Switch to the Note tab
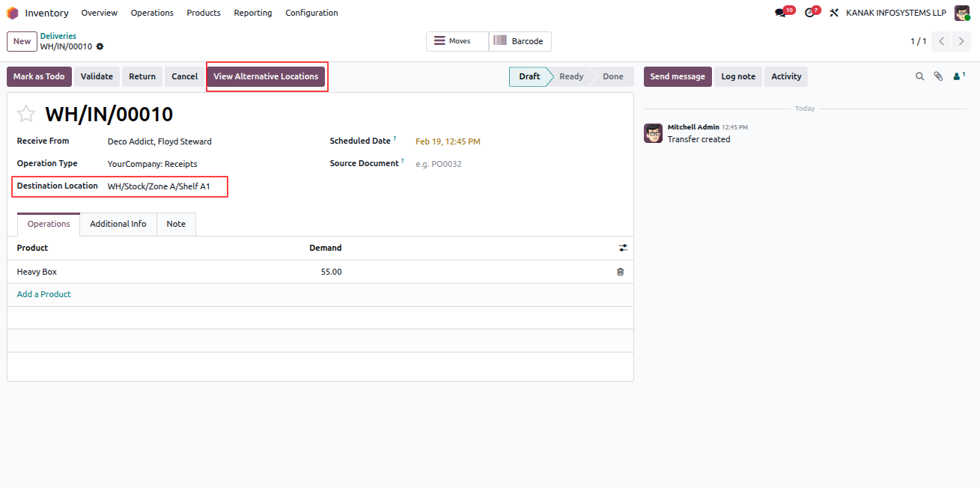 pyautogui.click(x=176, y=224)
